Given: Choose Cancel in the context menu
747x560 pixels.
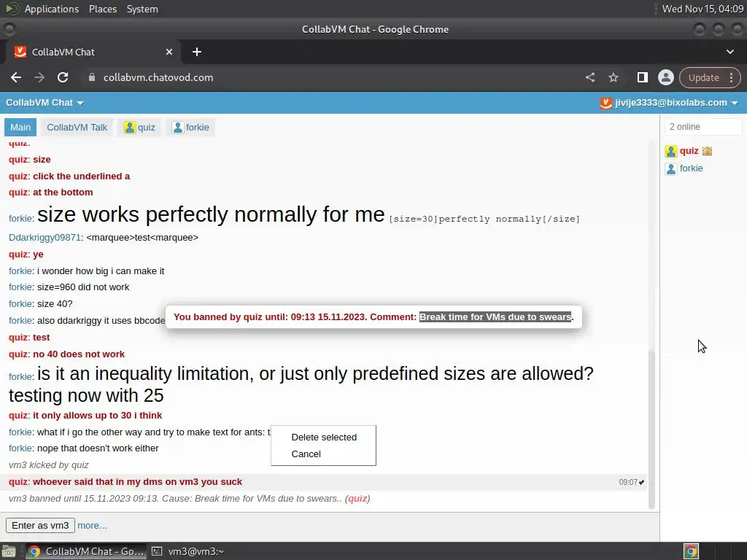Looking at the screenshot, I should (306, 454).
